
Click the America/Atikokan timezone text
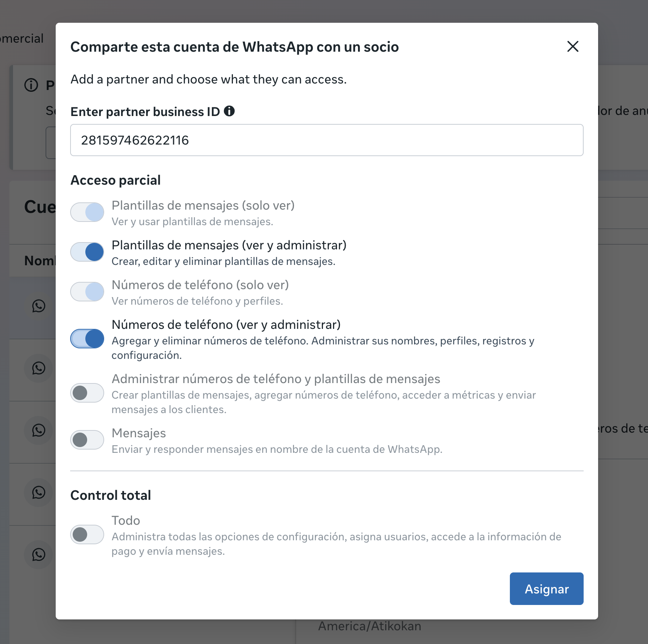370,626
